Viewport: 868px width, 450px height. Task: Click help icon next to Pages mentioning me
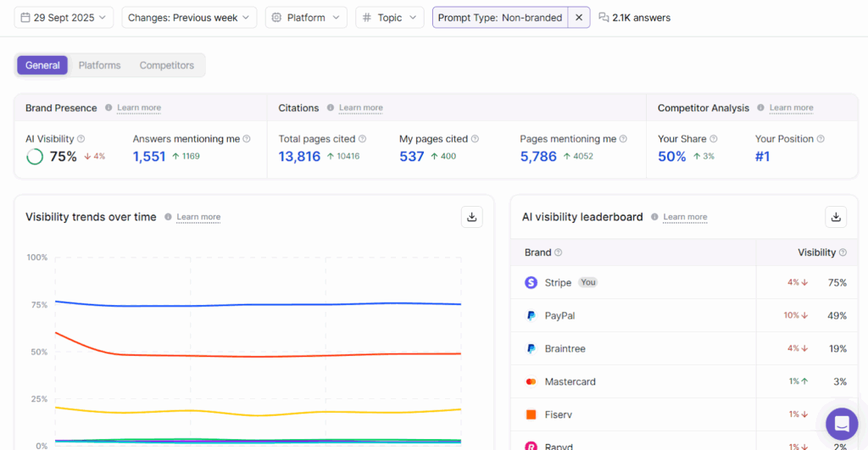click(x=623, y=139)
